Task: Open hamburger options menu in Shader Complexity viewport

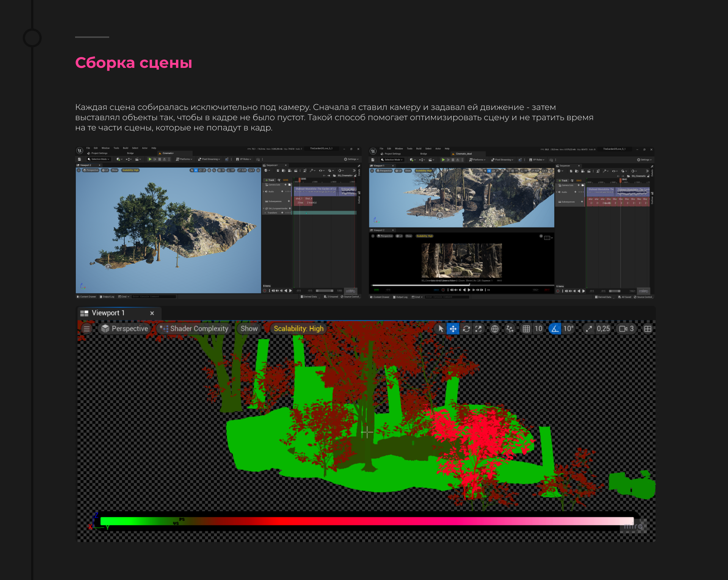Action: 87,329
